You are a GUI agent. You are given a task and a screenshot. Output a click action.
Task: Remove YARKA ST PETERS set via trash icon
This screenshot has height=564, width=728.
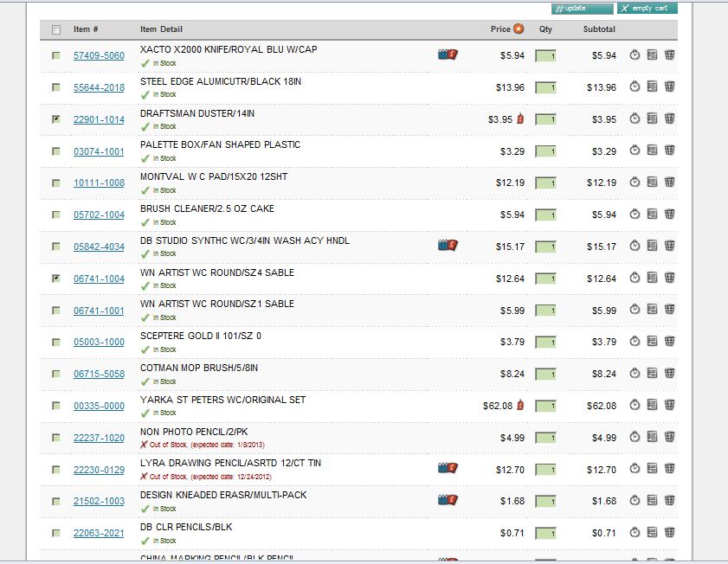pos(669,405)
